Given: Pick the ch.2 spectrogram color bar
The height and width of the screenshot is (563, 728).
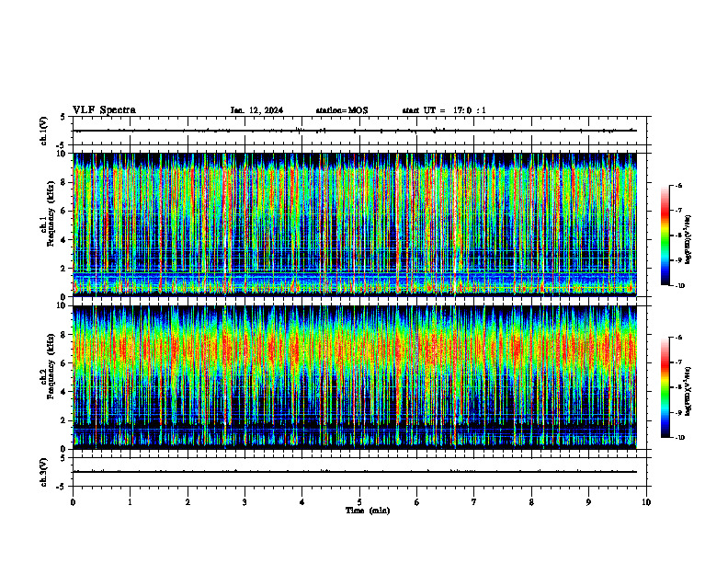Looking at the screenshot, I should pyautogui.click(x=665, y=387).
